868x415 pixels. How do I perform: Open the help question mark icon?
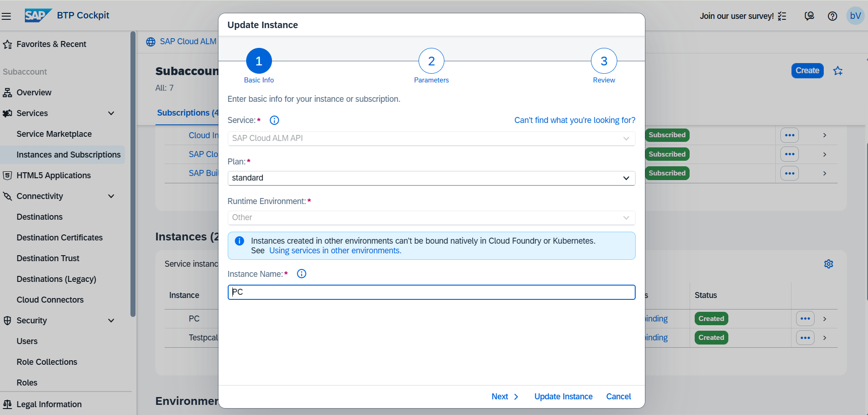(x=832, y=16)
